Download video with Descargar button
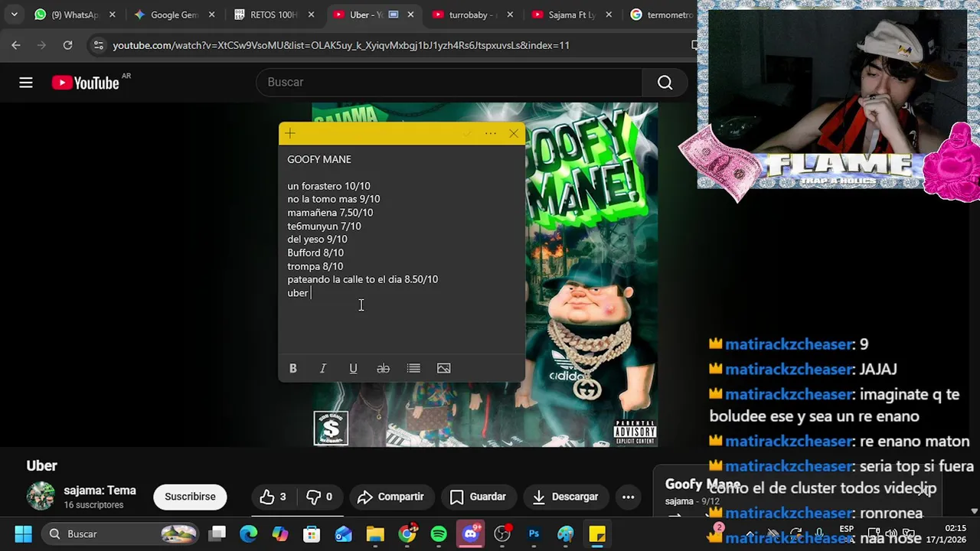Screen dimensions: 980x551 coord(565,497)
